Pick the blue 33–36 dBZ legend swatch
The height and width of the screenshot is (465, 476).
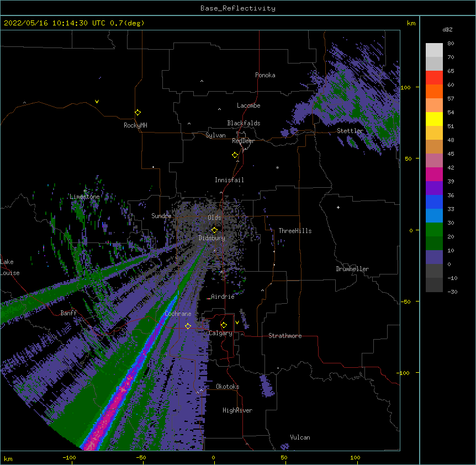[434, 202]
